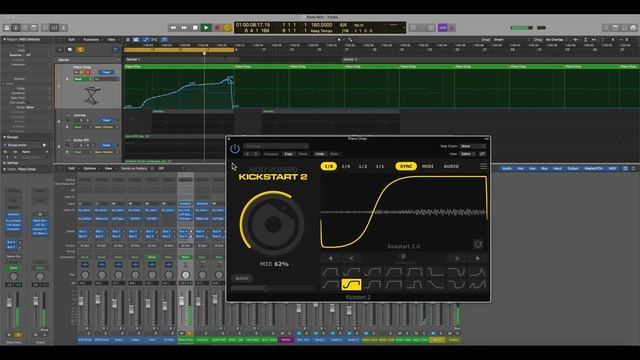Select last curve shape in top row

click(x=478, y=272)
